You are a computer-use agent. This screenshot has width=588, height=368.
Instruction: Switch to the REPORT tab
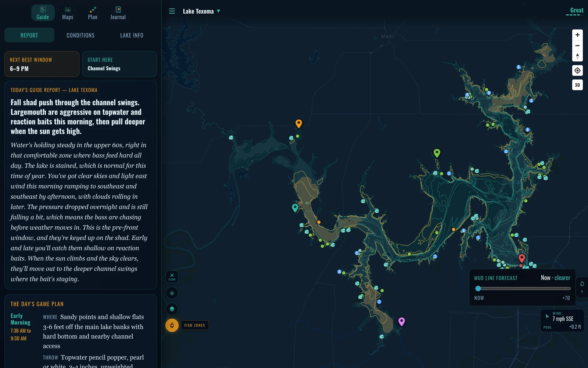(x=29, y=35)
